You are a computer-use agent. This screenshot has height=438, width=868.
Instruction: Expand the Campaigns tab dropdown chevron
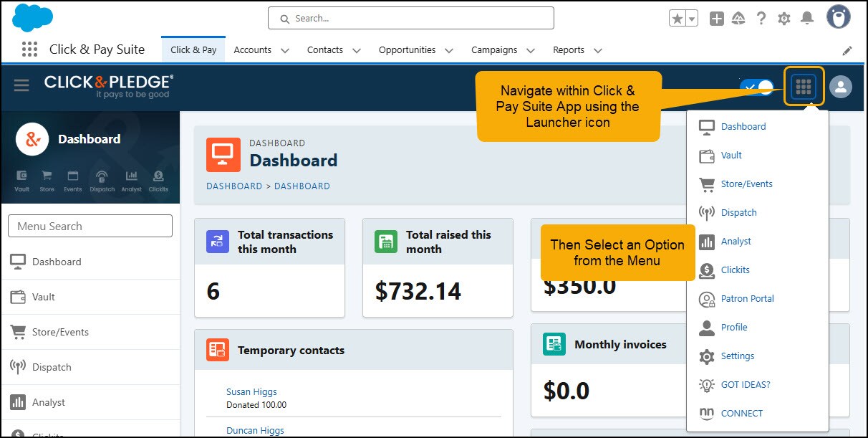tap(531, 50)
